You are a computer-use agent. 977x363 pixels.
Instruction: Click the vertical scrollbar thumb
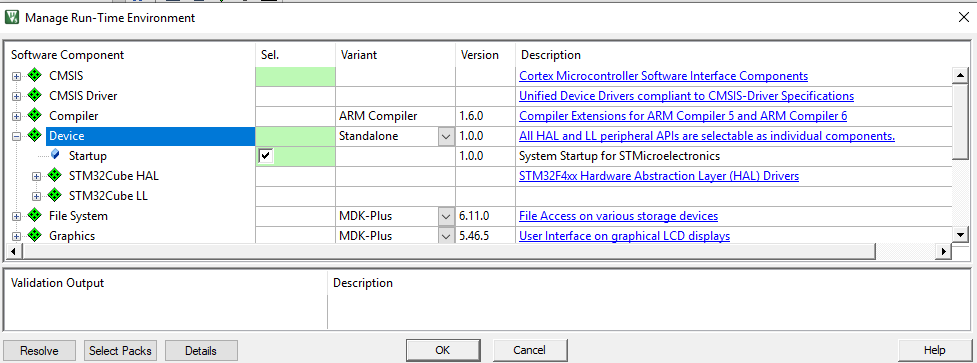coord(960,122)
